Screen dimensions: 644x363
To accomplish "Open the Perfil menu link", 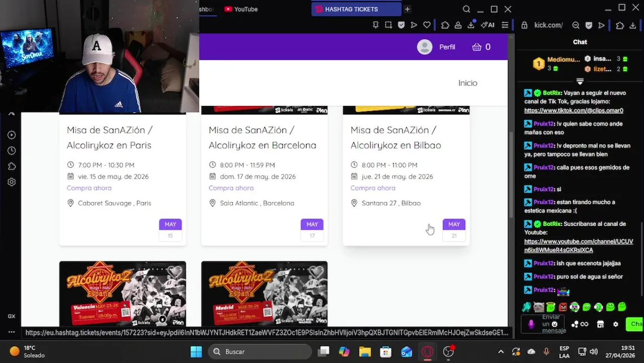I will pos(447,47).
